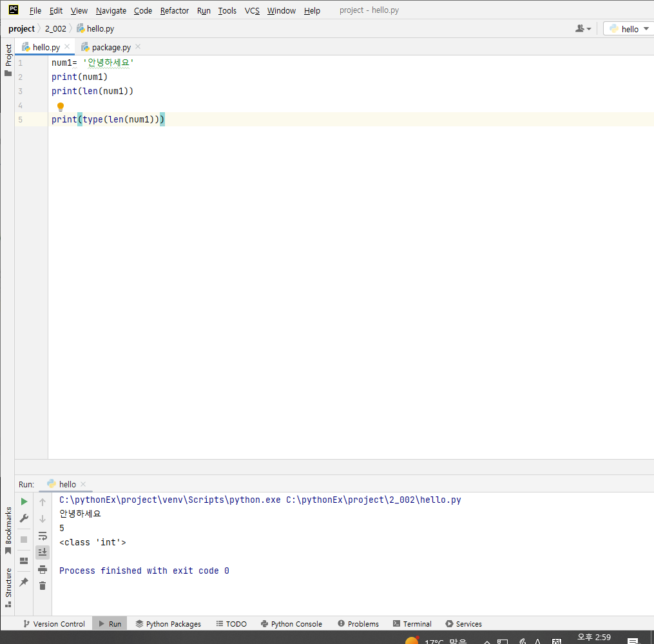Open the Project tool window sidebar
Image resolution: width=654 pixels, height=644 pixels.
[x=8, y=60]
